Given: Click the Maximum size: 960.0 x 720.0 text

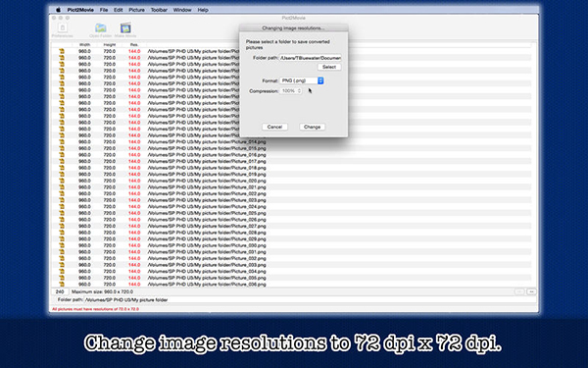Looking at the screenshot, I should tap(102, 291).
